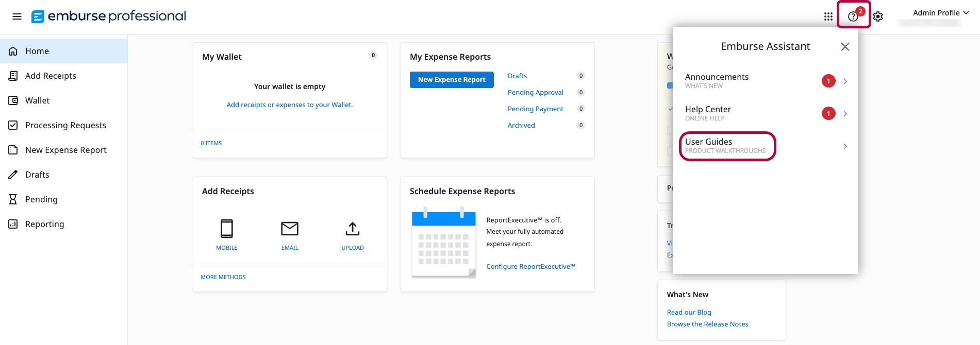
Task: Close the Emburse Assistant panel
Action: [x=845, y=47]
